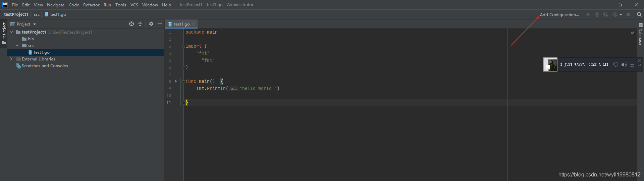This screenshot has width=644, height=181.
Task: Click the Debug bug icon in toolbar
Action: click(597, 14)
